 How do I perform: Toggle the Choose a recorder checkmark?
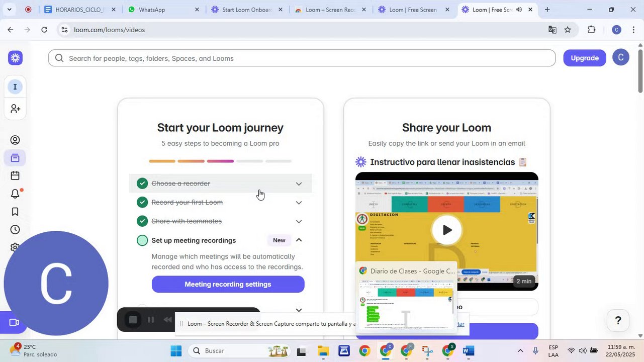(x=142, y=184)
